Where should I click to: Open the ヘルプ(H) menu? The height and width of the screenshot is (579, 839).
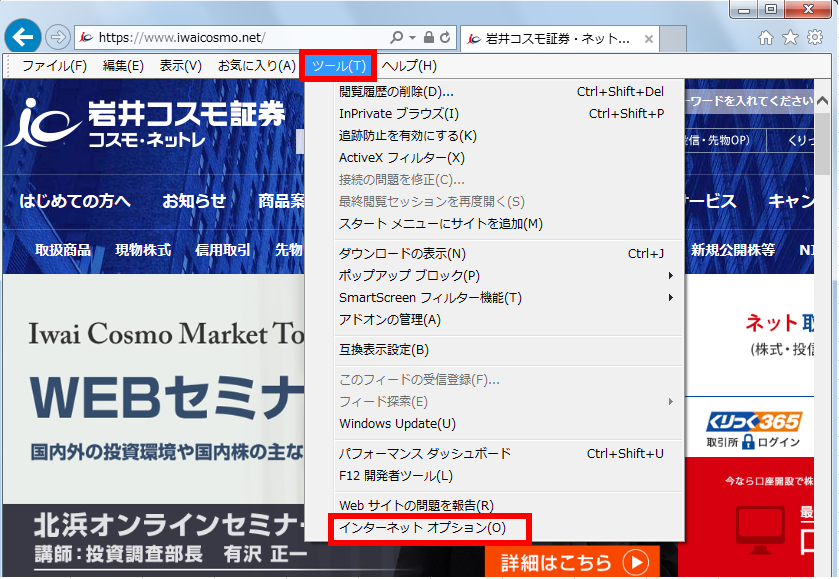pyautogui.click(x=409, y=66)
